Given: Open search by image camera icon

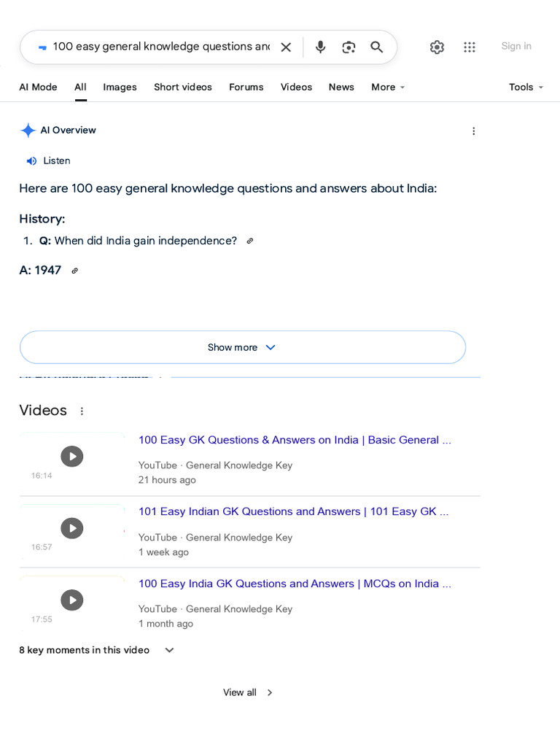Looking at the screenshot, I should click(349, 47).
